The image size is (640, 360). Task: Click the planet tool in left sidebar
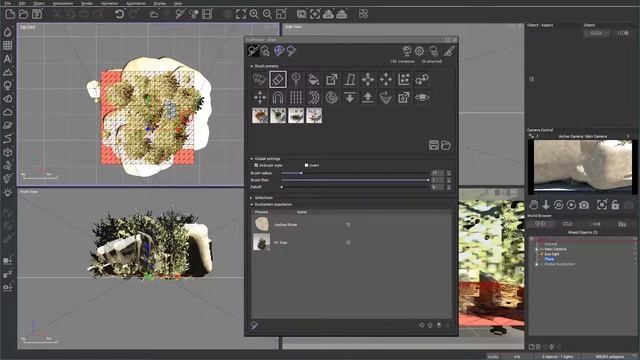8,125
